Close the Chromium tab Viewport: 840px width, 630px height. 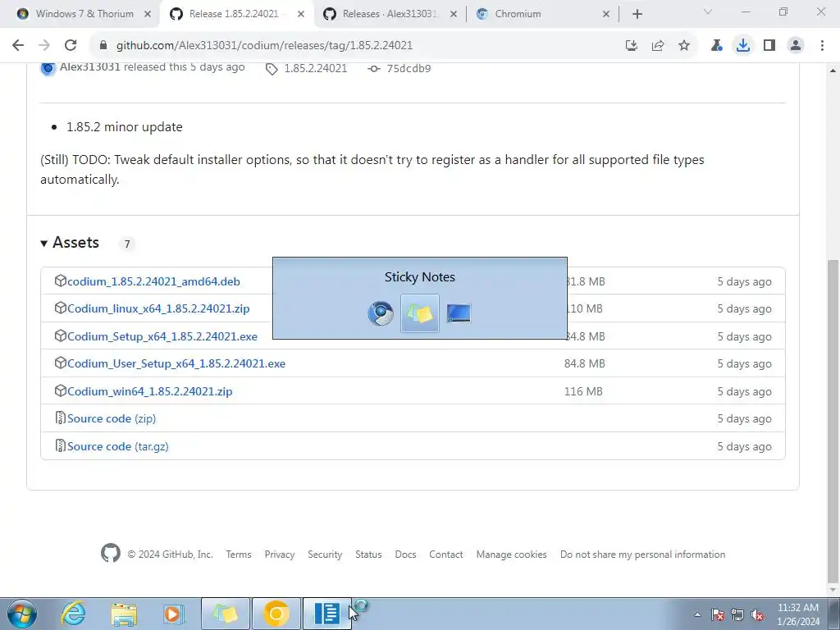coord(606,14)
